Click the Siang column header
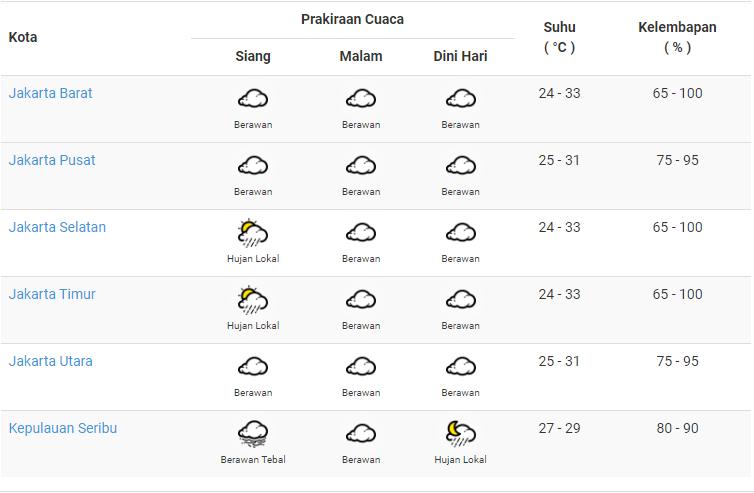 pos(253,56)
